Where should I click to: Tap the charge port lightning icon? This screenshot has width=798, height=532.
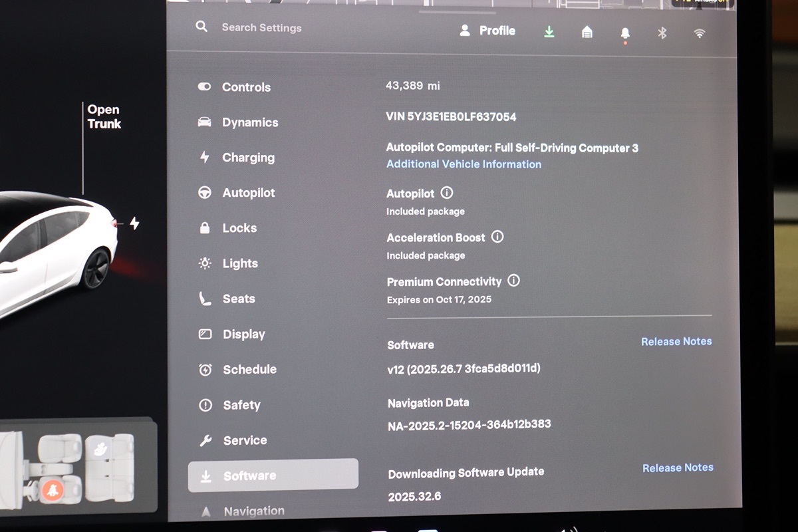(134, 223)
